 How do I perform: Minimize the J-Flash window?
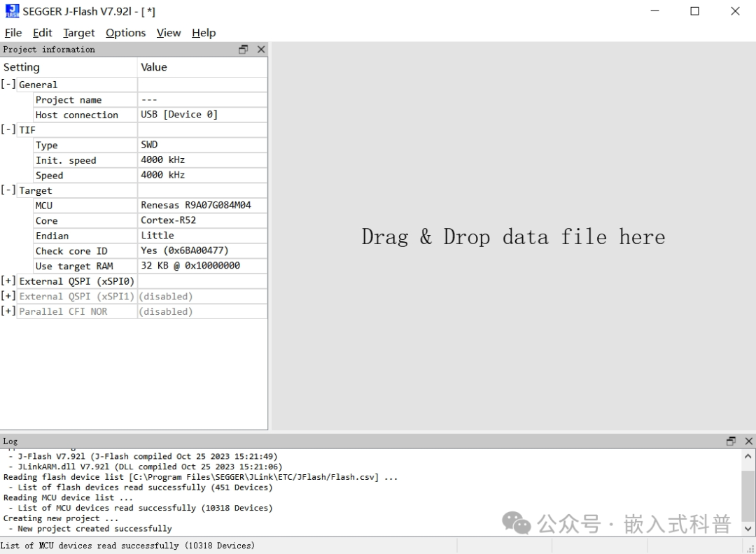[654, 11]
